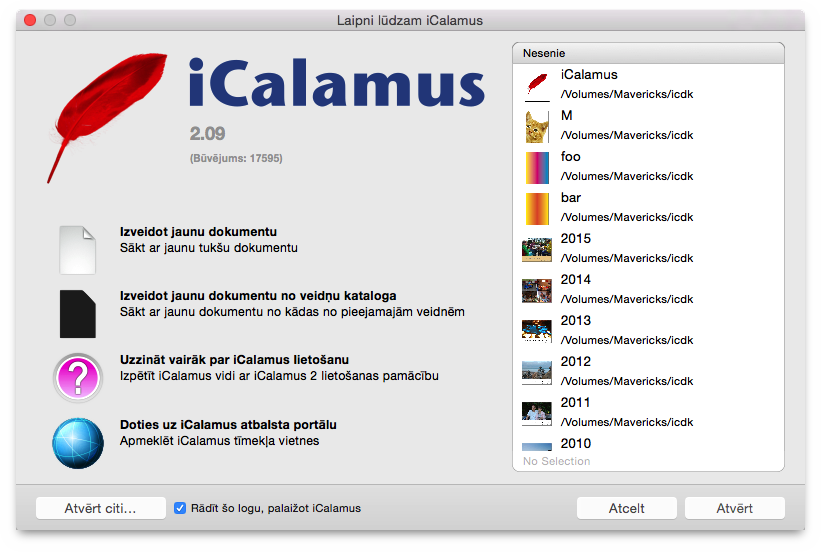Click the 'Atcelt' button
Image resolution: width=821 pixels, height=552 pixels.
(x=626, y=508)
